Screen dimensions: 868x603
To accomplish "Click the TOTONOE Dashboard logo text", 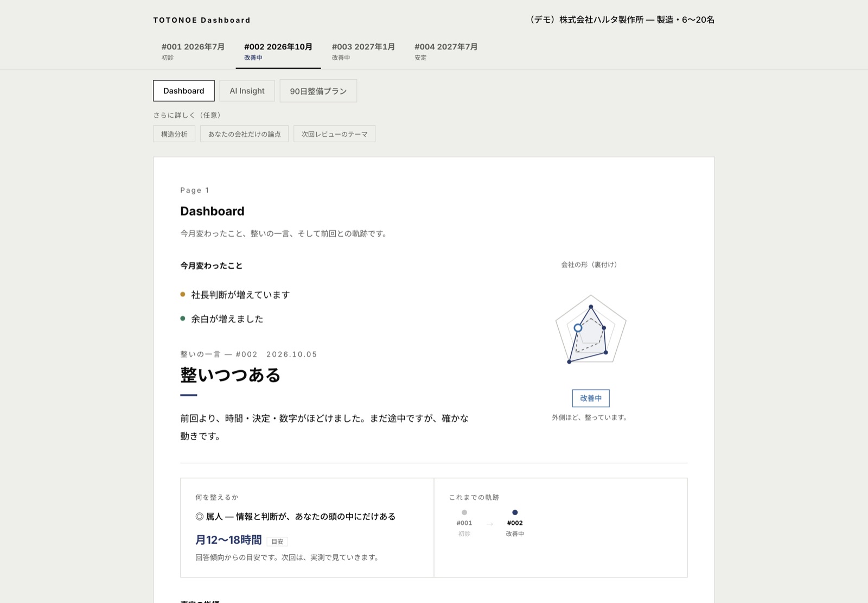I will [202, 20].
